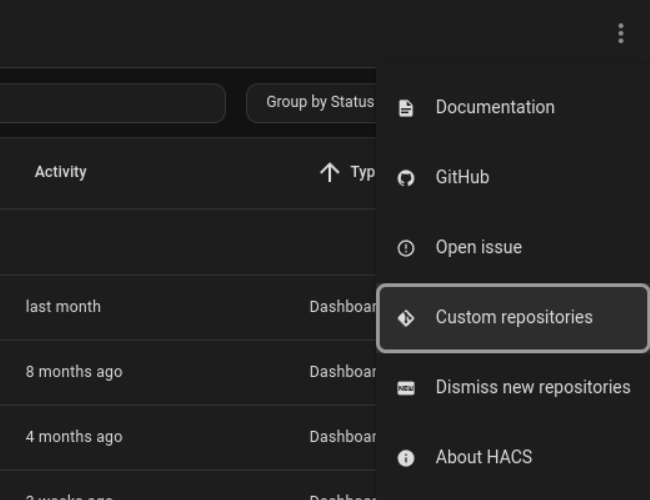650x500 pixels.
Task: Click the sort arrow beside Type
Action: (x=330, y=172)
